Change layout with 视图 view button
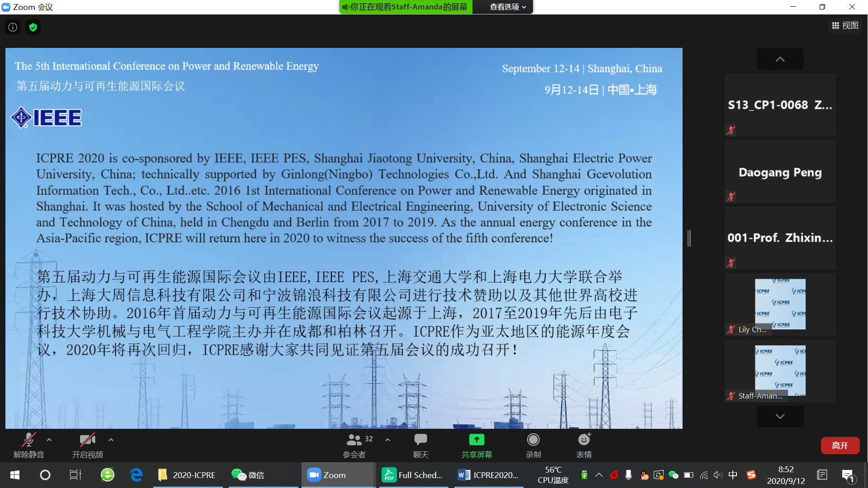 tap(845, 26)
